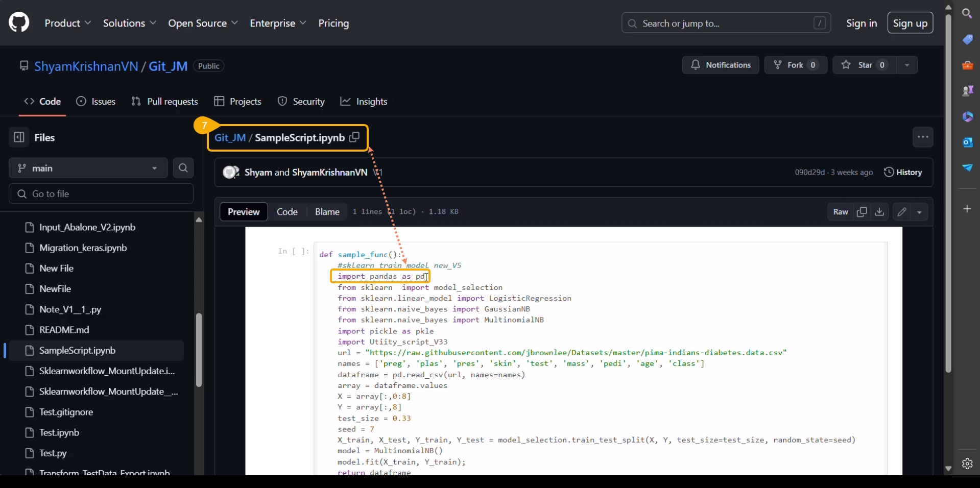Expand the Product navigation menu

[x=68, y=23]
